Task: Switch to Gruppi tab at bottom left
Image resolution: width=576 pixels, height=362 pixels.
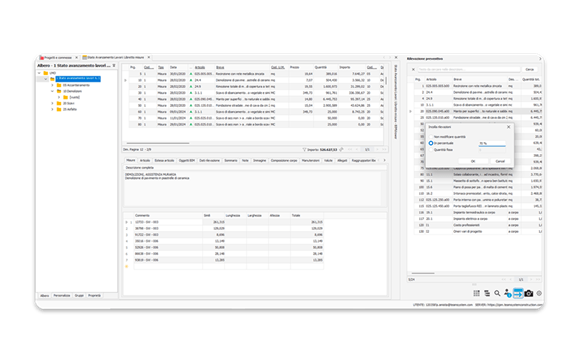Action: click(x=79, y=295)
